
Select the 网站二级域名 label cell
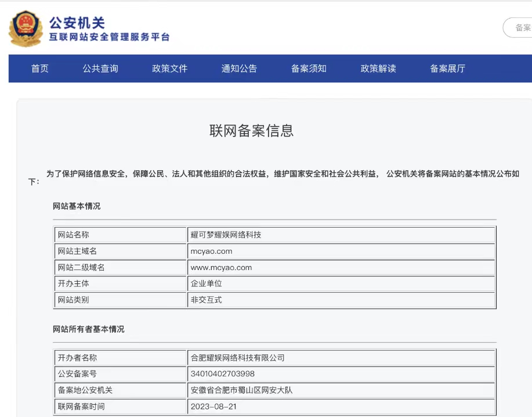[121, 267]
